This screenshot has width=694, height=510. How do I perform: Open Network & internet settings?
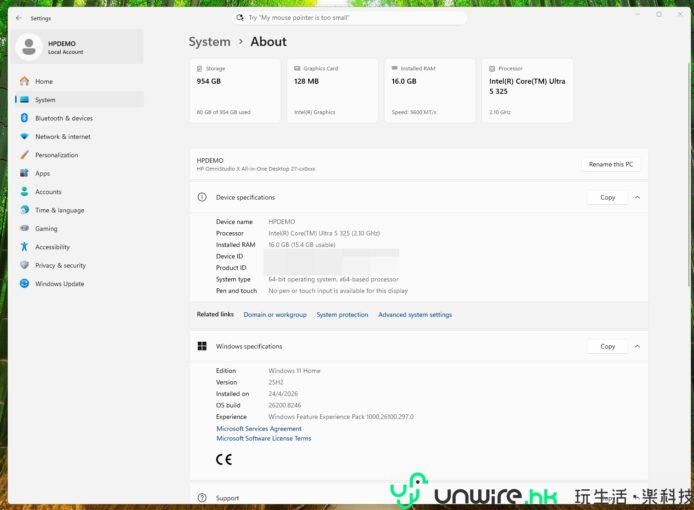coord(79,137)
